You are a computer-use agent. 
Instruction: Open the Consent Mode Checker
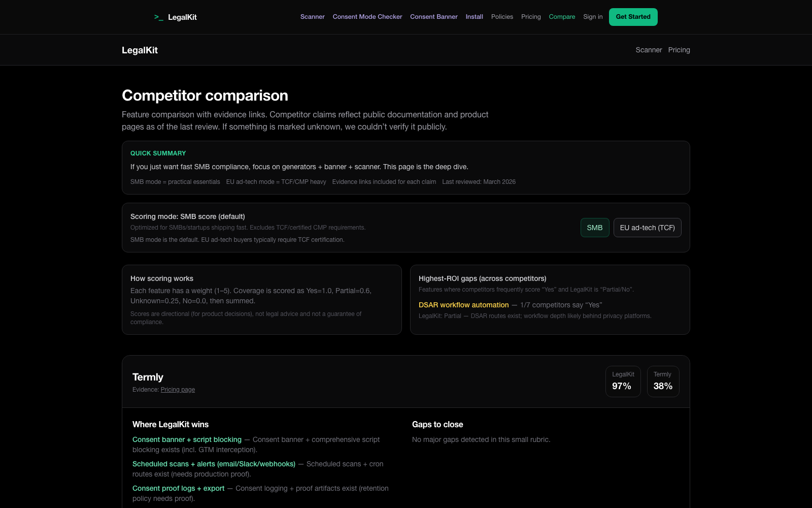click(x=367, y=17)
